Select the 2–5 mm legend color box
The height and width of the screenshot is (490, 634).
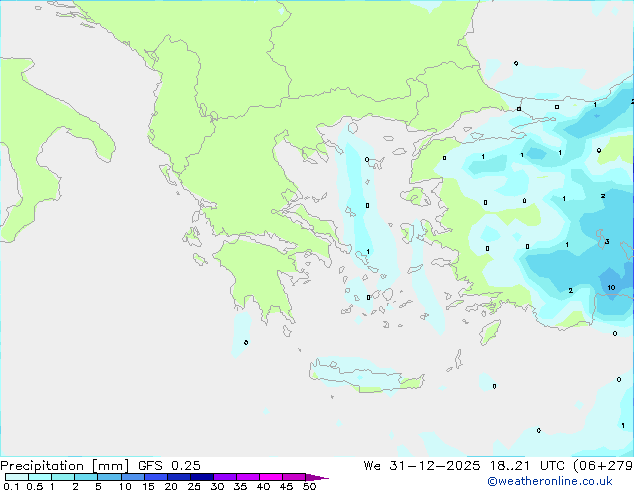click(x=86, y=477)
